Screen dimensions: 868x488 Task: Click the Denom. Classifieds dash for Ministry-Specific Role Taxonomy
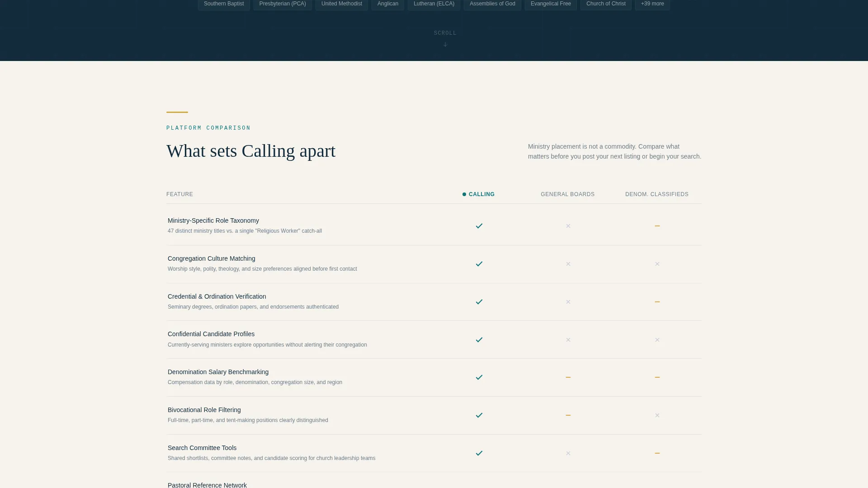pos(657,226)
